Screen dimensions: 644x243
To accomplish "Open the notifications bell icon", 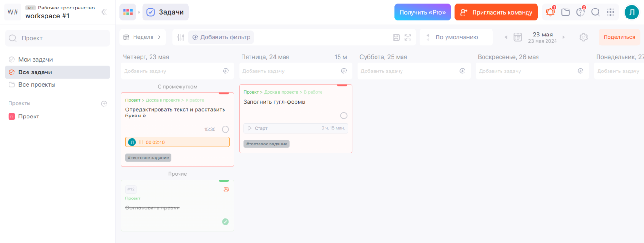I will pos(550,12).
